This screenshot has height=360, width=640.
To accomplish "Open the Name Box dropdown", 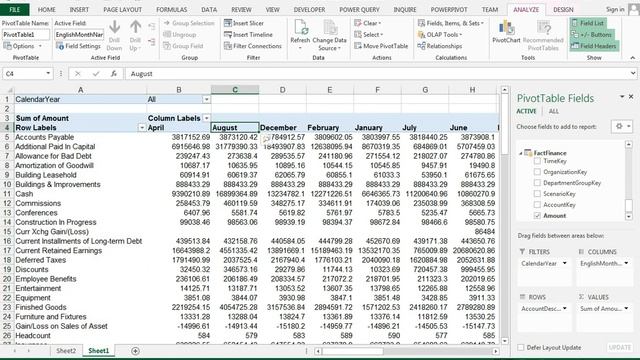I will tap(48, 73).
